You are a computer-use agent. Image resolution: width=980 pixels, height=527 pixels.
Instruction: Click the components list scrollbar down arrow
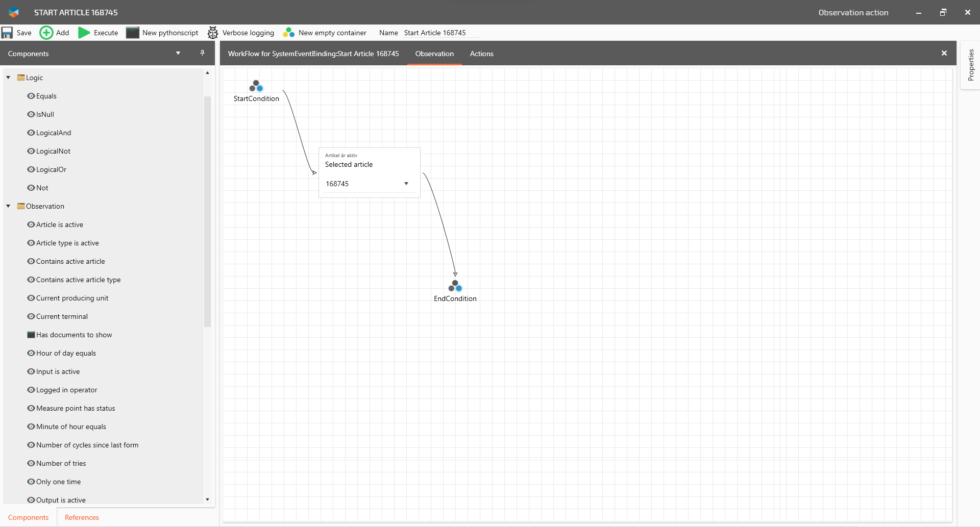pos(207,499)
